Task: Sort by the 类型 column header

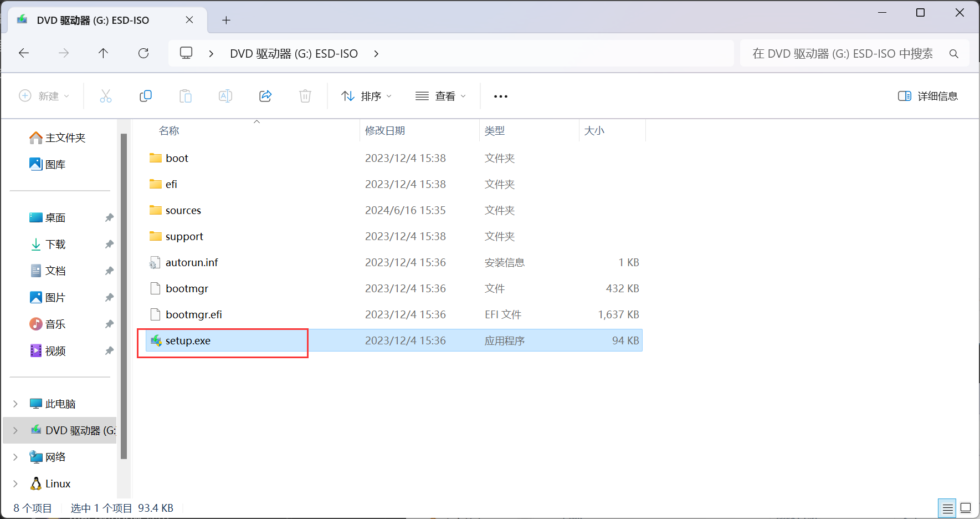Action: [495, 131]
